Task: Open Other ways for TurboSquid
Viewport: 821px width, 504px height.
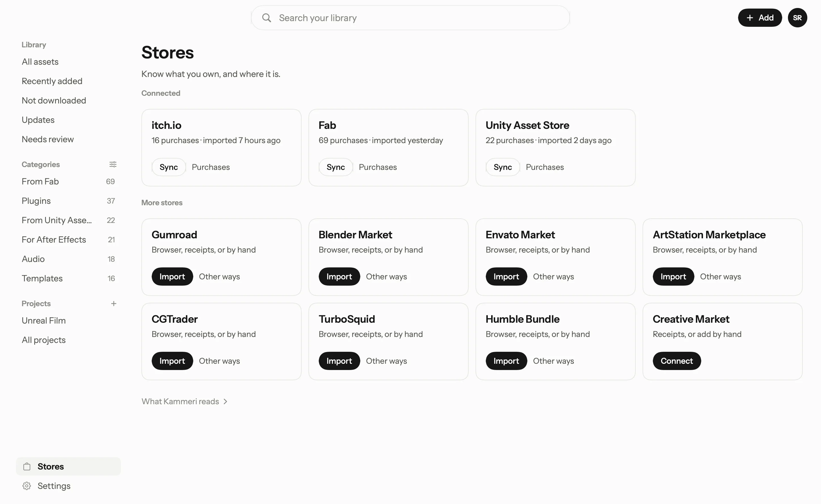Action: [386, 361]
